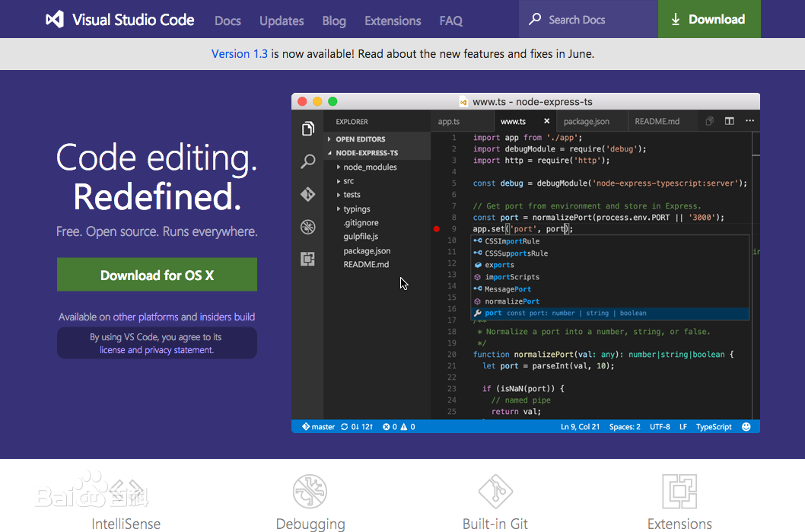Open the privacy statement link
Viewport: 805px width, 532px height.
[x=179, y=349]
